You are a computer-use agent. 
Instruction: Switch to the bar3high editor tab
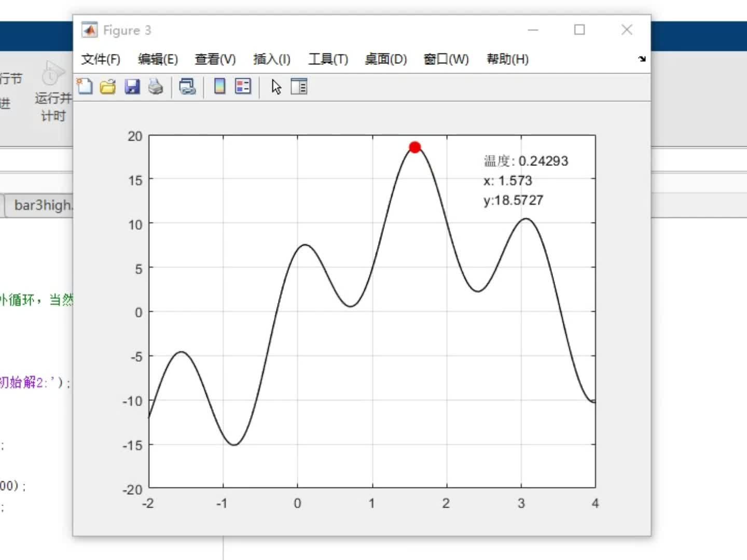tap(40, 205)
